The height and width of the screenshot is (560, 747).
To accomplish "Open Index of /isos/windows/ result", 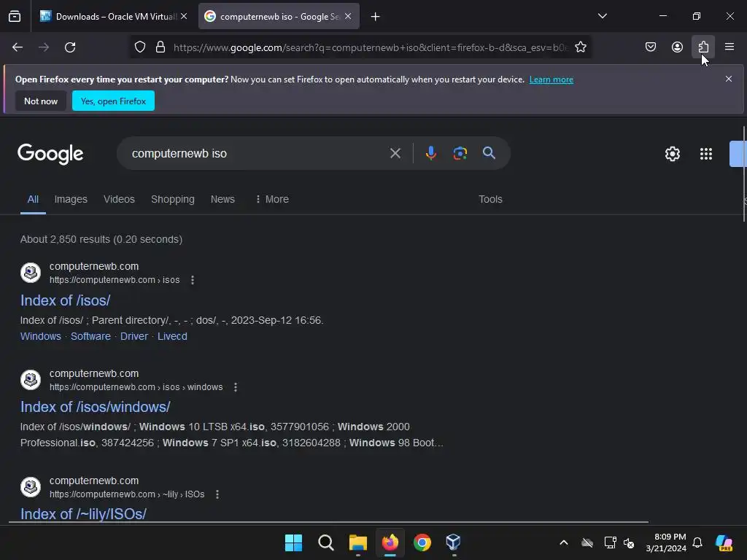I will pos(96,407).
